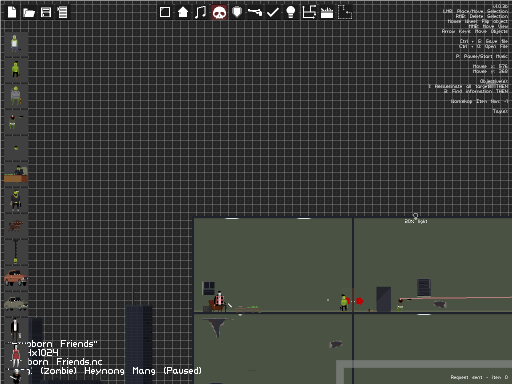Select the green zombie beside the red arrow
The height and width of the screenshot is (384, 512).
coord(344,303)
